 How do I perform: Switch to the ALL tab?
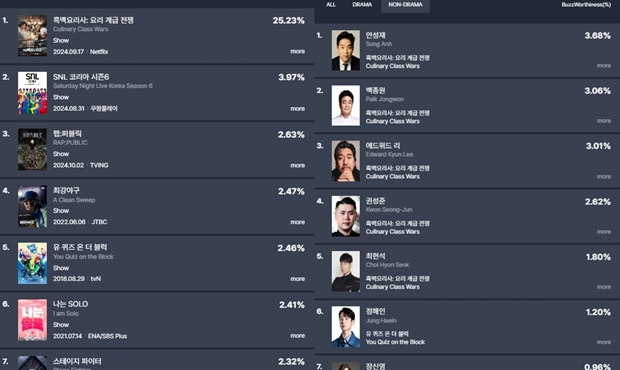tap(331, 5)
